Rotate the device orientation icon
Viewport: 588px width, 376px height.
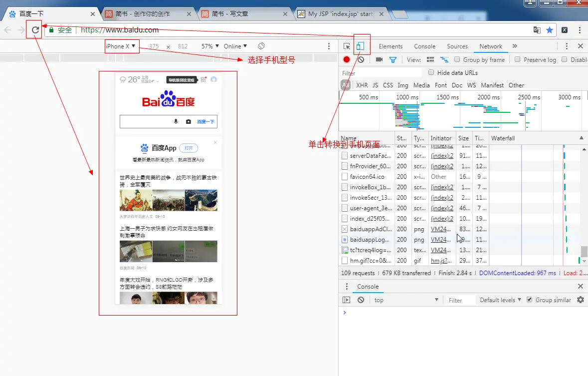pos(261,46)
